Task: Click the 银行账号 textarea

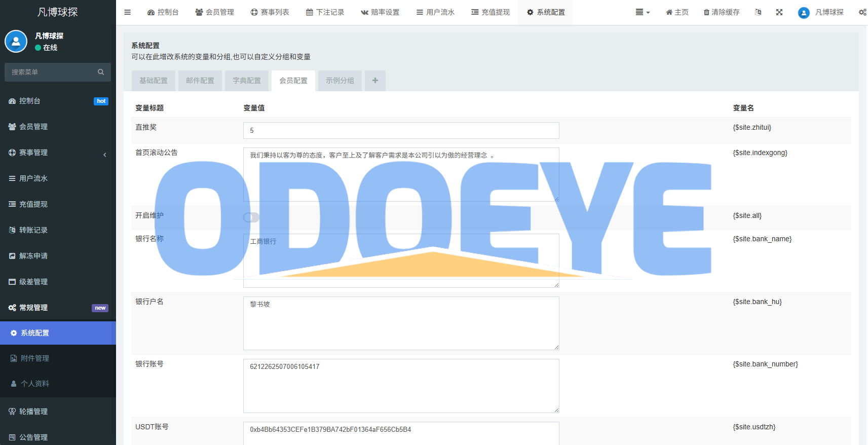Action: pyautogui.click(x=401, y=386)
